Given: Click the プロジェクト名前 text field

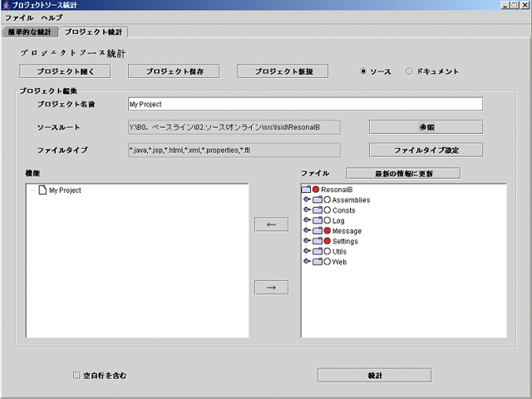Looking at the screenshot, I should click(x=304, y=104).
